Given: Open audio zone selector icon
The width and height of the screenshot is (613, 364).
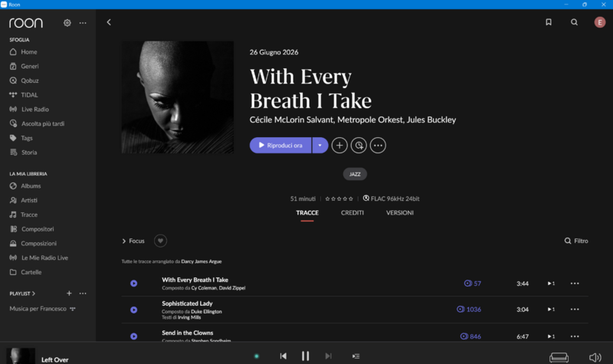Looking at the screenshot, I should [x=559, y=357].
